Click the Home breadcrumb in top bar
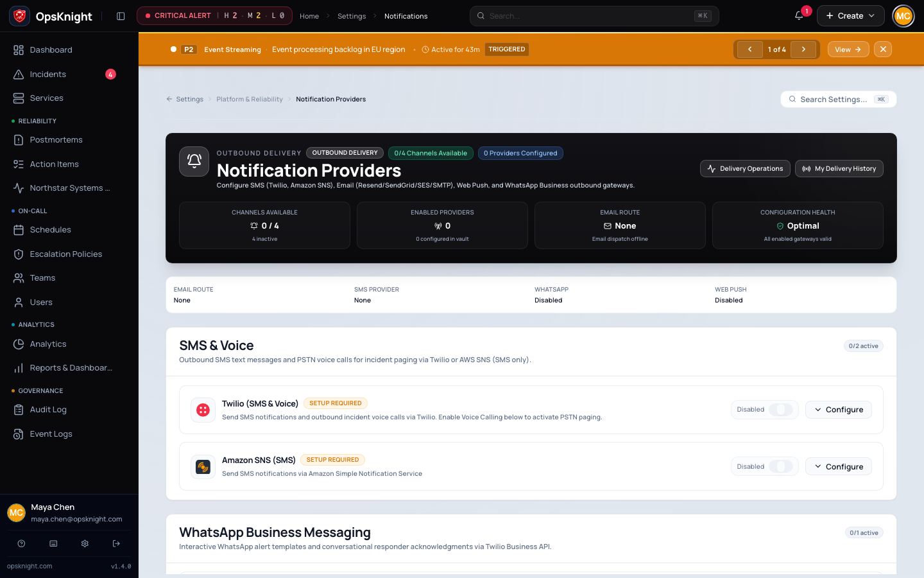 [x=309, y=16]
